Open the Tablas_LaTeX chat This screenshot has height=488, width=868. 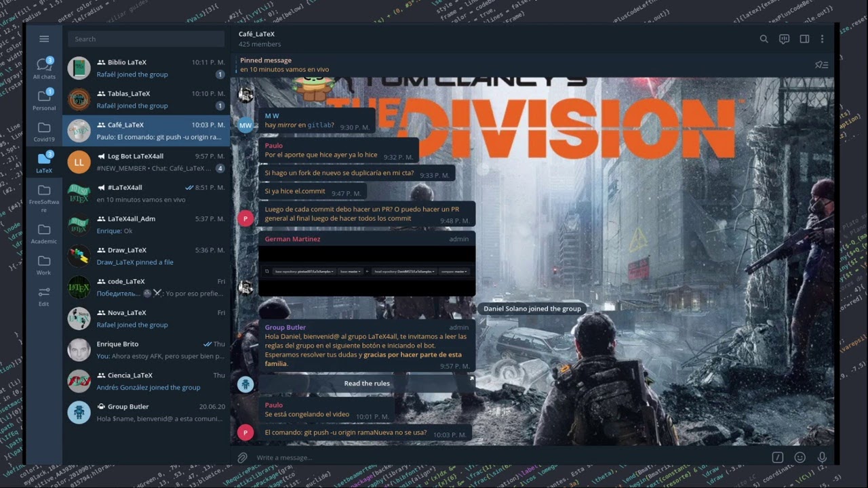click(146, 100)
